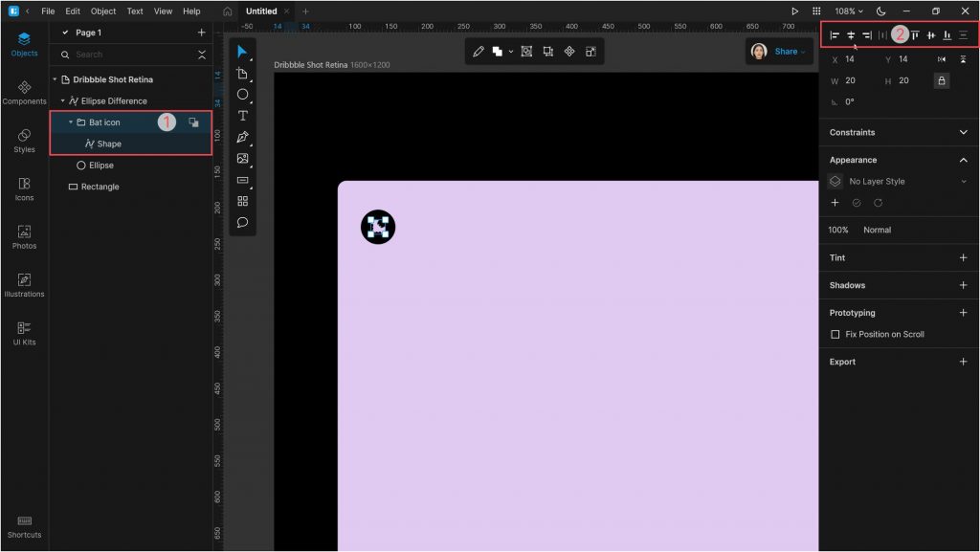Viewport: 980px width, 552px height.
Task: Distribute selection vertically
Action: click(964, 35)
